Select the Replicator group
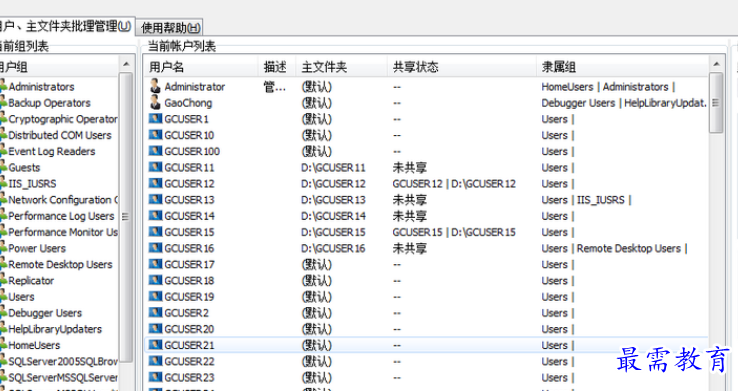Viewport: 738px width, 391px height. click(x=31, y=280)
